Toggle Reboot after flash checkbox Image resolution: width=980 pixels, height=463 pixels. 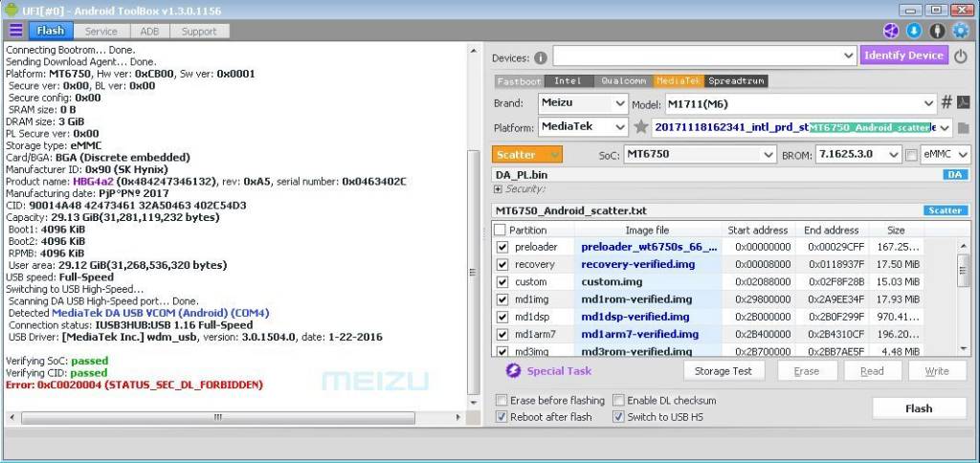coord(501,417)
